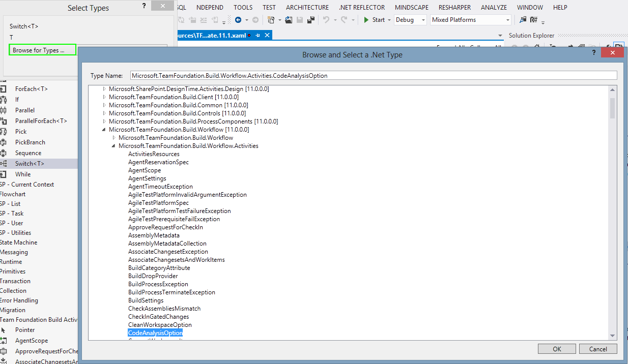628x364 pixels.
Task: Click the Pick activity icon in toolbox
Action: (4, 132)
